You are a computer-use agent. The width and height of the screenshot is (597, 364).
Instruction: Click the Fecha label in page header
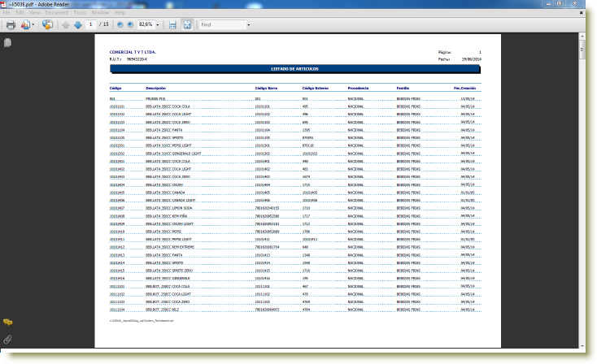pyautogui.click(x=444, y=59)
